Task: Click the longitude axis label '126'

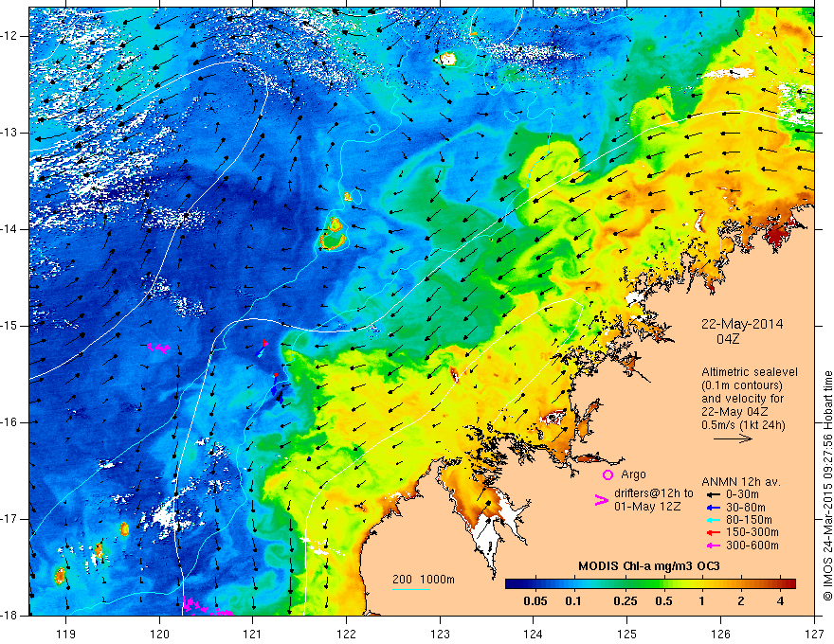Action: tap(720, 635)
